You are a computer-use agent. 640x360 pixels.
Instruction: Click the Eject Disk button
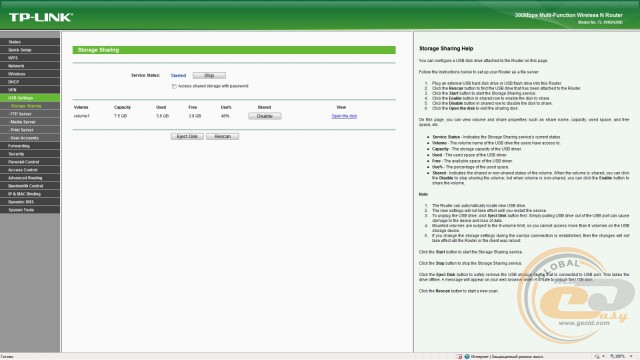(187, 136)
